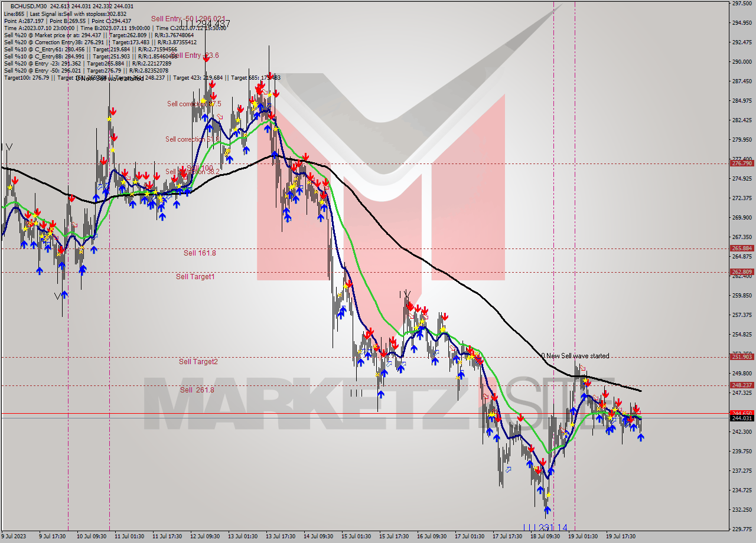Click the '9 Jul 2023' time axis label
756x543 pixels.
tap(14, 537)
